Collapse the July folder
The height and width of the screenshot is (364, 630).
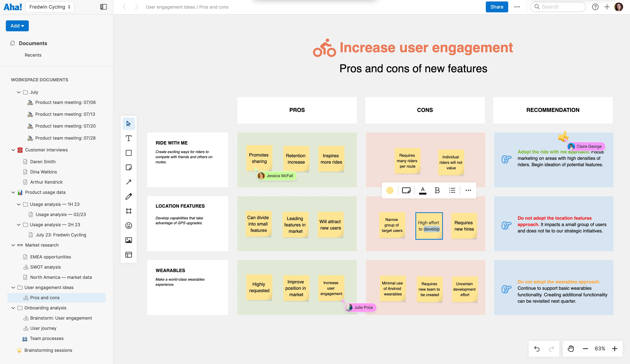point(19,92)
